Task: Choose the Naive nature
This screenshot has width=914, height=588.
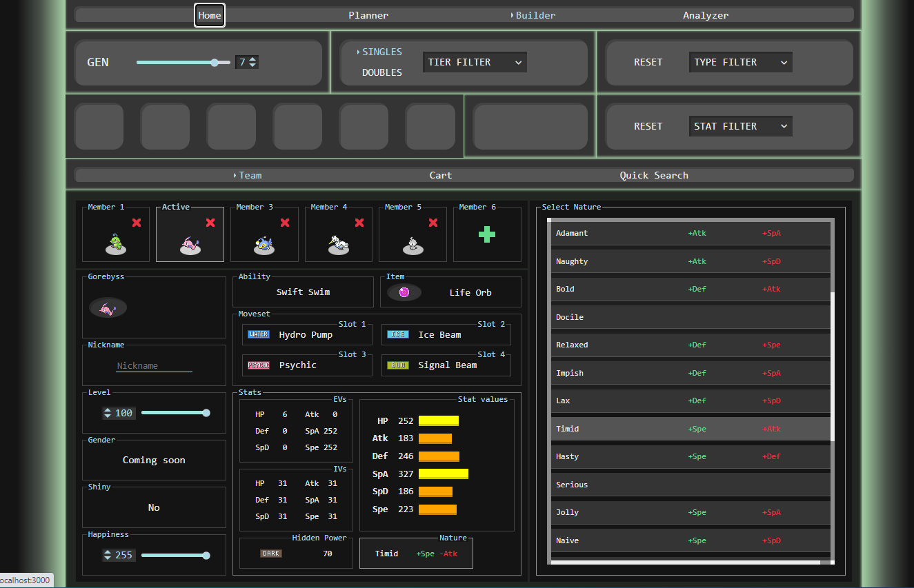Action: click(x=691, y=540)
